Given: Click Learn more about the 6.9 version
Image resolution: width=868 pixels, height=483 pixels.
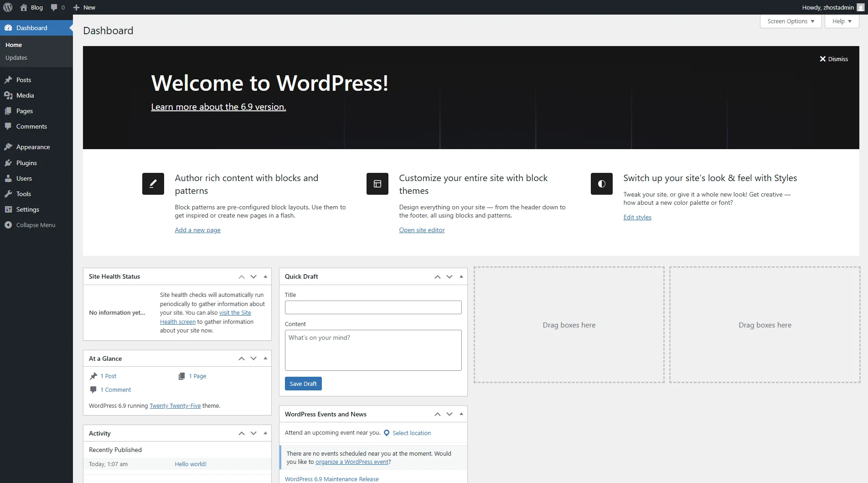Looking at the screenshot, I should pyautogui.click(x=218, y=107).
